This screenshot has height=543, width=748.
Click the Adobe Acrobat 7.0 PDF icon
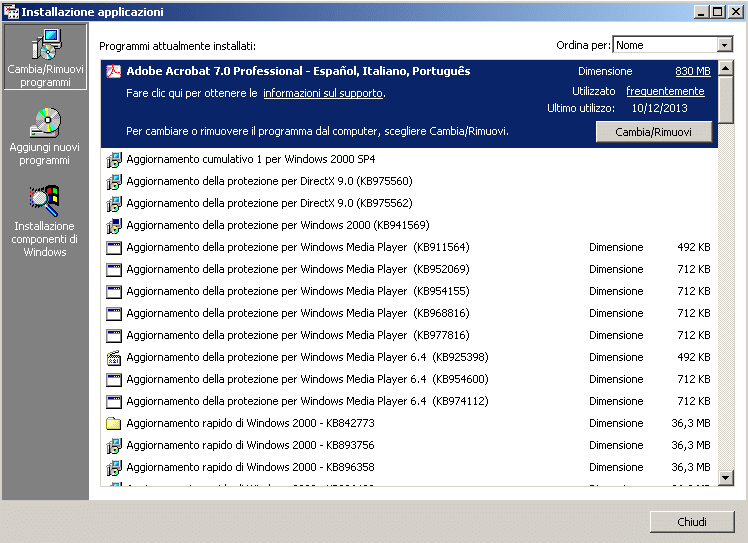pos(114,72)
